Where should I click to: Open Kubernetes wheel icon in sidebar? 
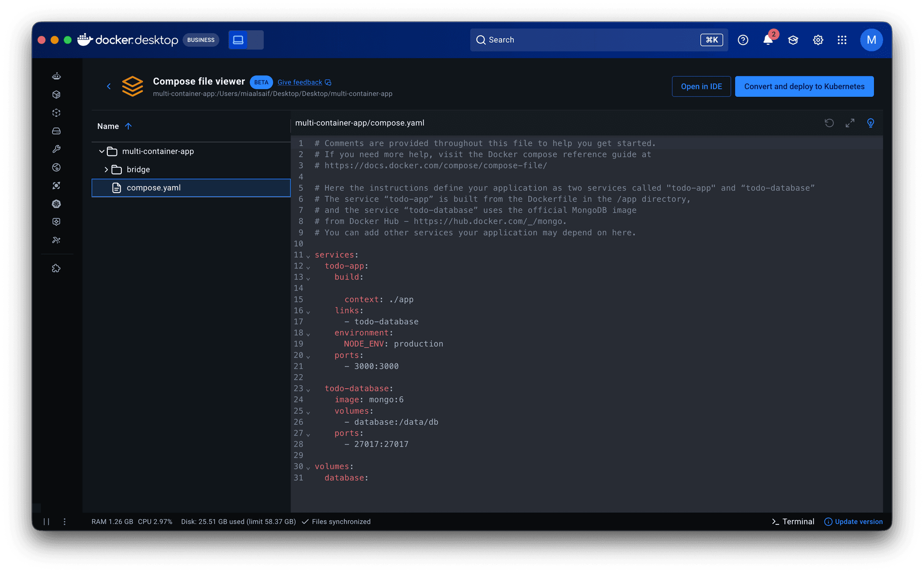(56, 204)
